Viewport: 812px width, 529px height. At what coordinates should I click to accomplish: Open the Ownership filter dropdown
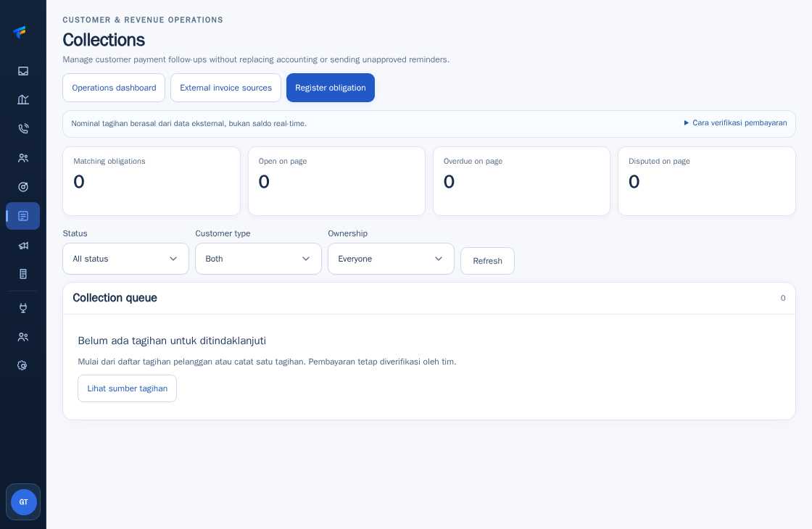pos(391,259)
